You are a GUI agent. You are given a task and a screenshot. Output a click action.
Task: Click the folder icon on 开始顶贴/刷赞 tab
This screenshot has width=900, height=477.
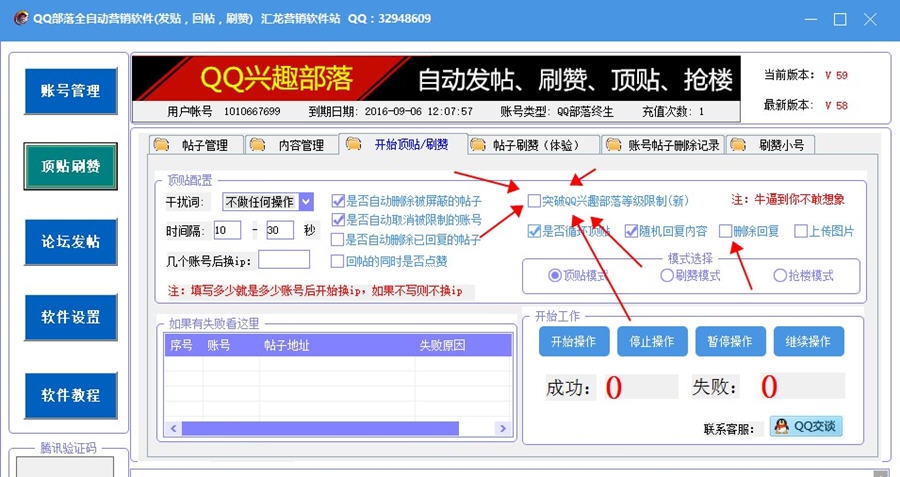[354, 144]
